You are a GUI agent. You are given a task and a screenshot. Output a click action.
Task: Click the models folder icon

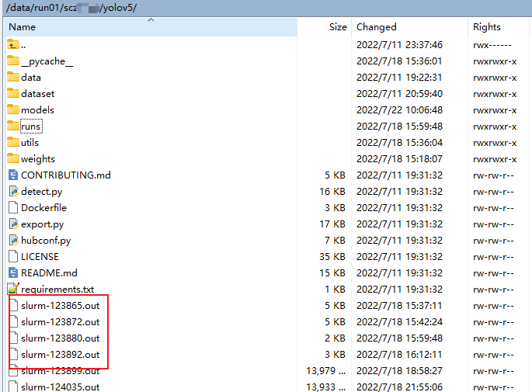tap(12, 109)
